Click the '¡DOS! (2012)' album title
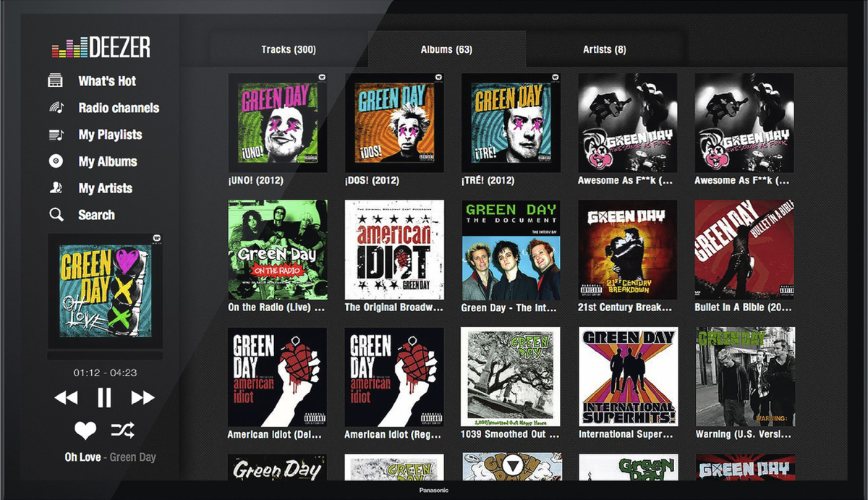Screen dimensions: 868x500 (372, 180)
